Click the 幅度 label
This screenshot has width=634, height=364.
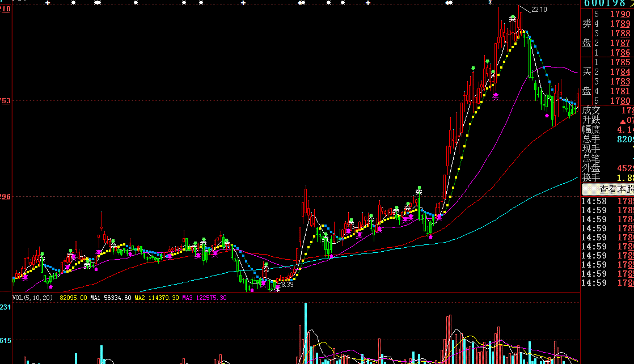[591, 129]
